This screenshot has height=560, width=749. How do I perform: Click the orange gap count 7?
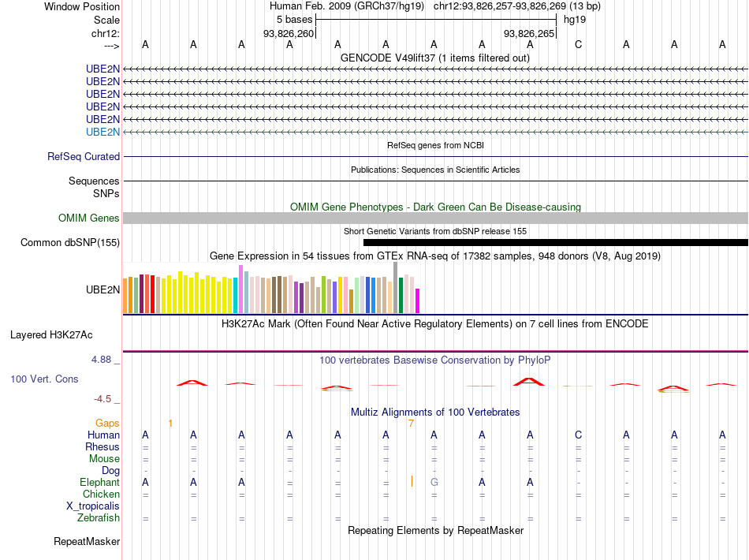click(x=411, y=423)
